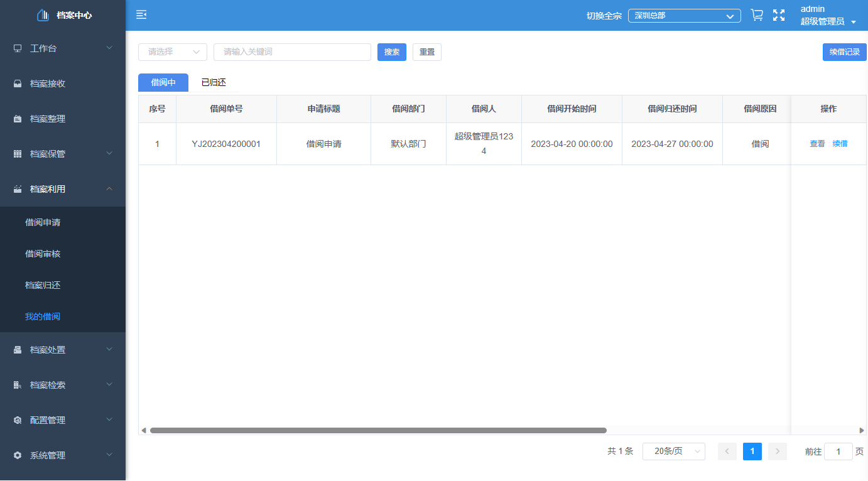Viewport: 868px width, 481px height.
Task: Click the 搜索 search button
Action: [x=391, y=52]
